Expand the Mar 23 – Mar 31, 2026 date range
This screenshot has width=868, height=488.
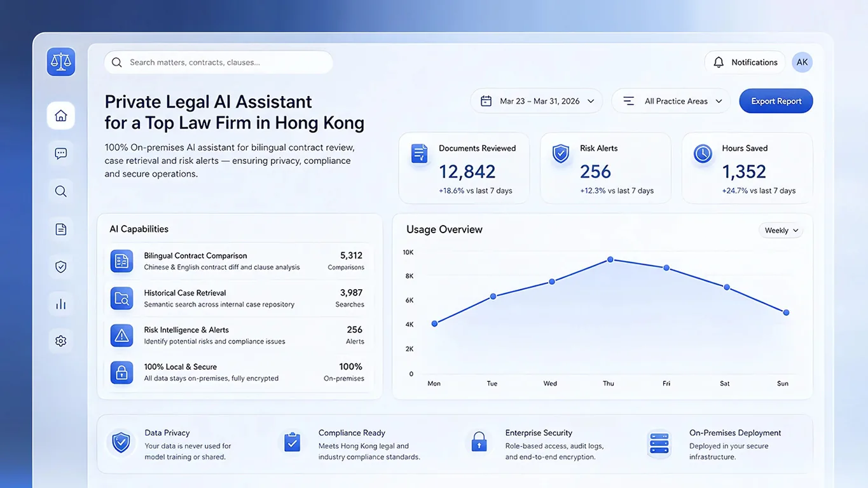coord(537,101)
